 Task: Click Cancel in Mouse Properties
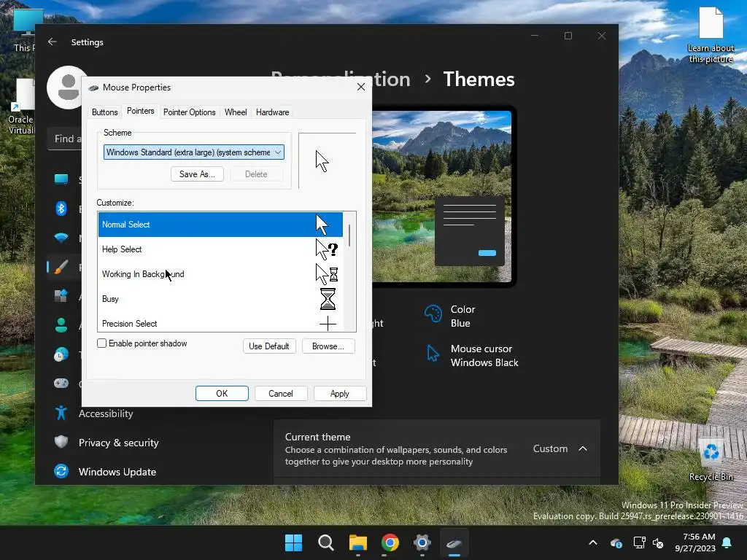coord(281,393)
